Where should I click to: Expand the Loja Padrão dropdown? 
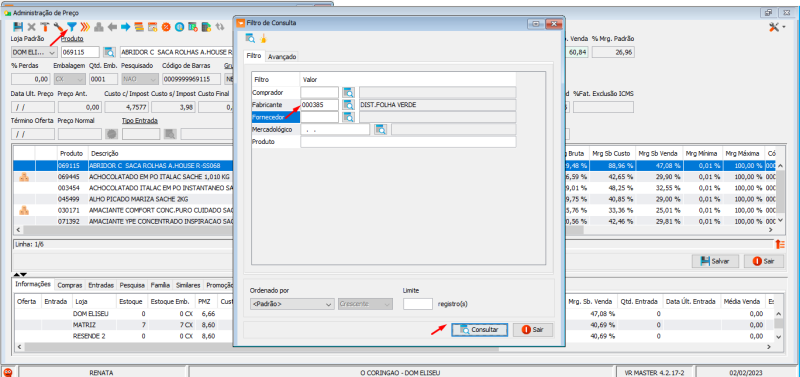click(x=53, y=52)
